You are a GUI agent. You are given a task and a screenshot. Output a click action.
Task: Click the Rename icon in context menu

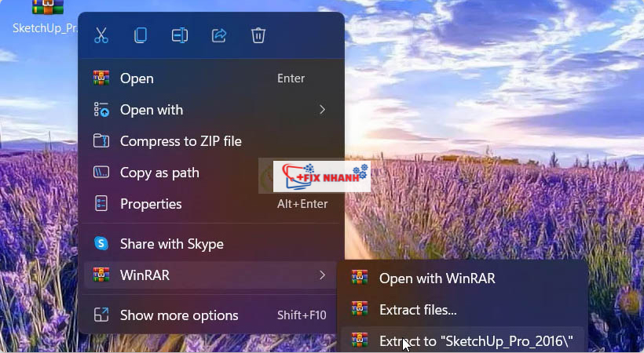[180, 35]
